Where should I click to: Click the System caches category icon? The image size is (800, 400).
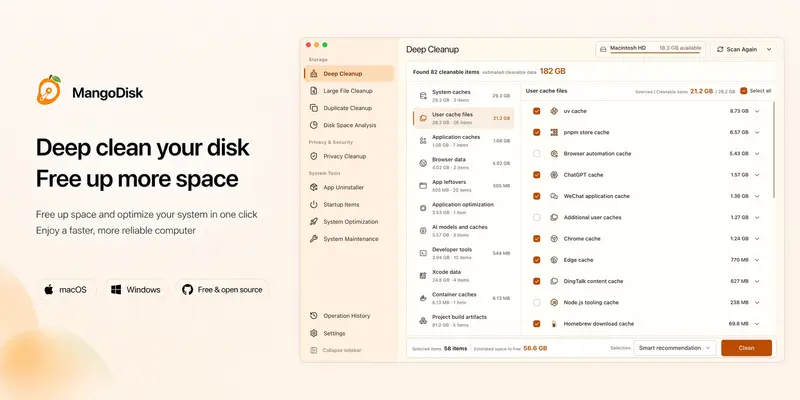pyautogui.click(x=423, y=95)
